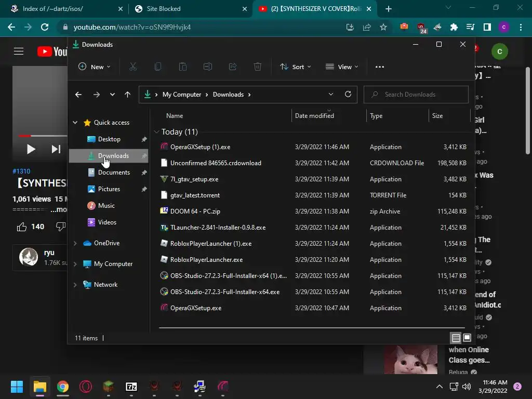Dislike the video with thumbs down
The image size is (532, 399).
61,227
